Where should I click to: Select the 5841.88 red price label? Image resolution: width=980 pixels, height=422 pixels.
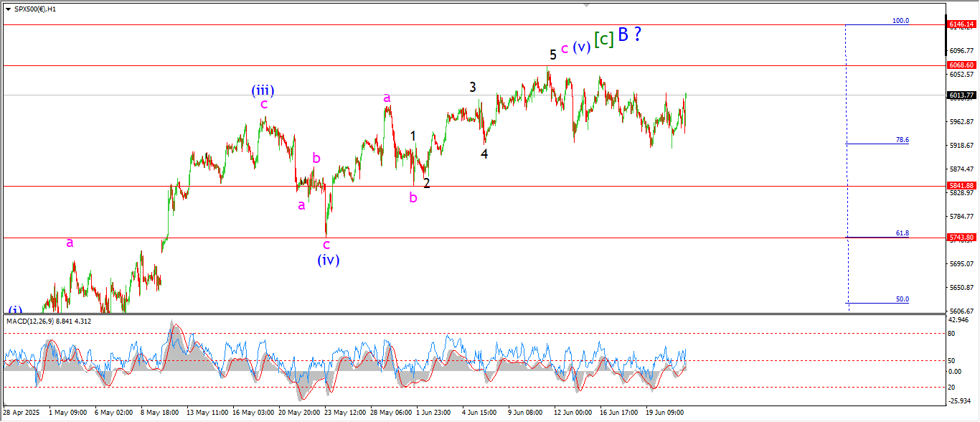click(x=961, y=185)
